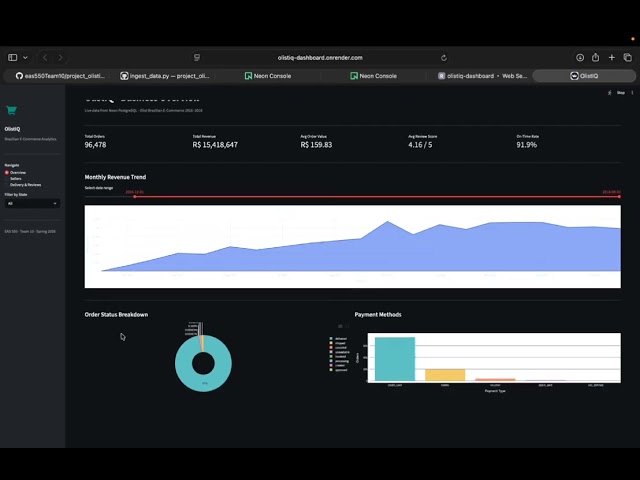
Task: Click the red date range slider track
Action: click(377, 197)
